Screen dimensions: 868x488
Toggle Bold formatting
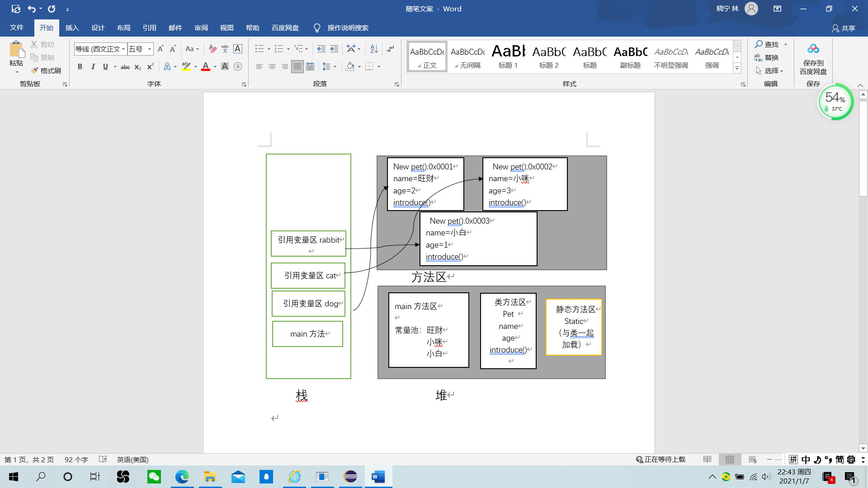80,66
